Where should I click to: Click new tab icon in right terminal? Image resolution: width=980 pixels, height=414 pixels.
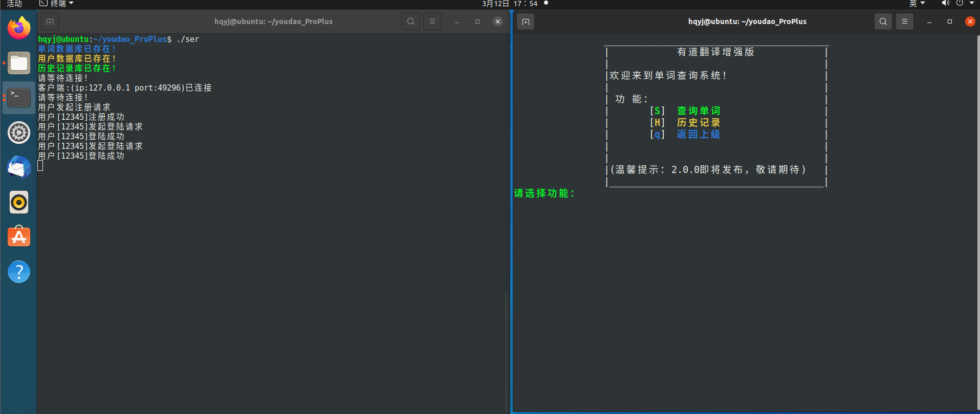[x=526, y=21]
